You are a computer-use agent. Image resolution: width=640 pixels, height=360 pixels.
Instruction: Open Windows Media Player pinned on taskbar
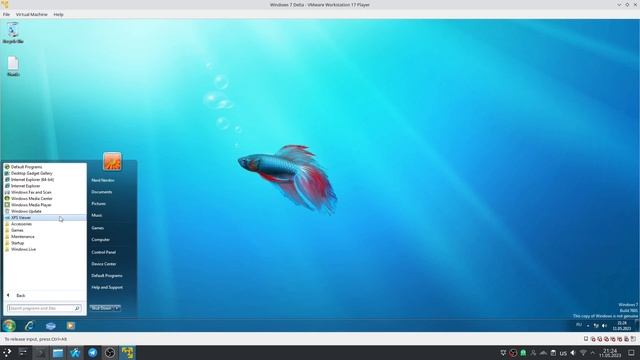[x=71, y=326]
